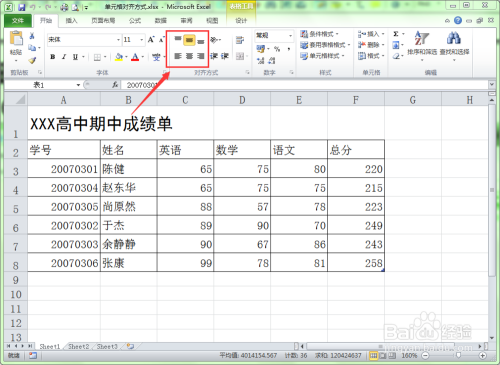Click the Save icon in quick access toolbar
This screenshot has height=365, width=500.
[22, 7]
